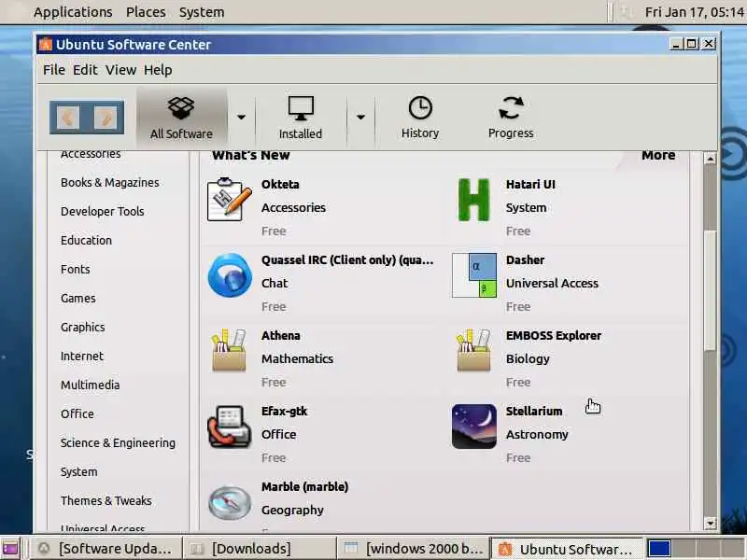The image size is (747, 560).
Task: Open the Okteta app title
Action: (280, 185)
